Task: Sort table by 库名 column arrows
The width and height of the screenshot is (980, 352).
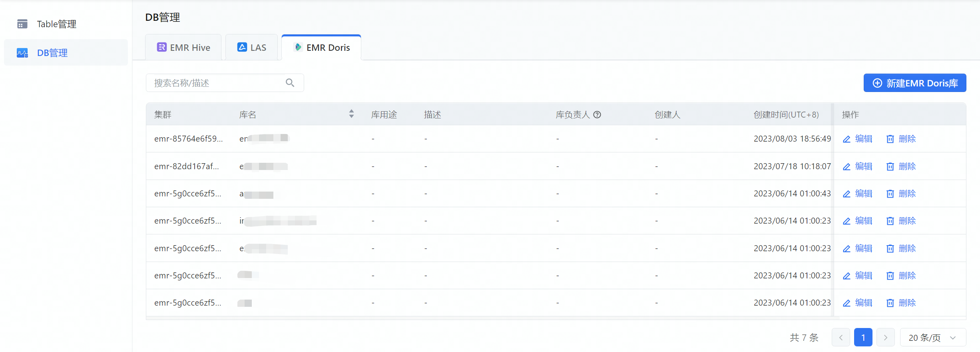Action: pos(351,114)
